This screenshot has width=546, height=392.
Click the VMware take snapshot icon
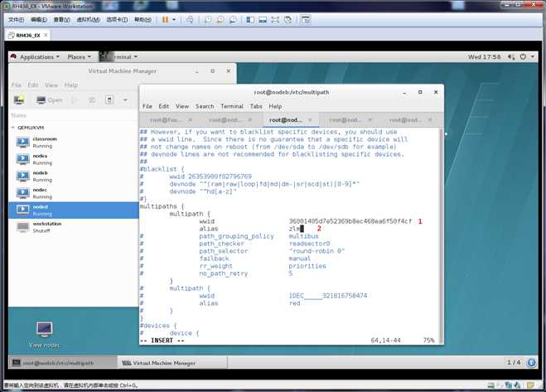(x=207, y=20)
